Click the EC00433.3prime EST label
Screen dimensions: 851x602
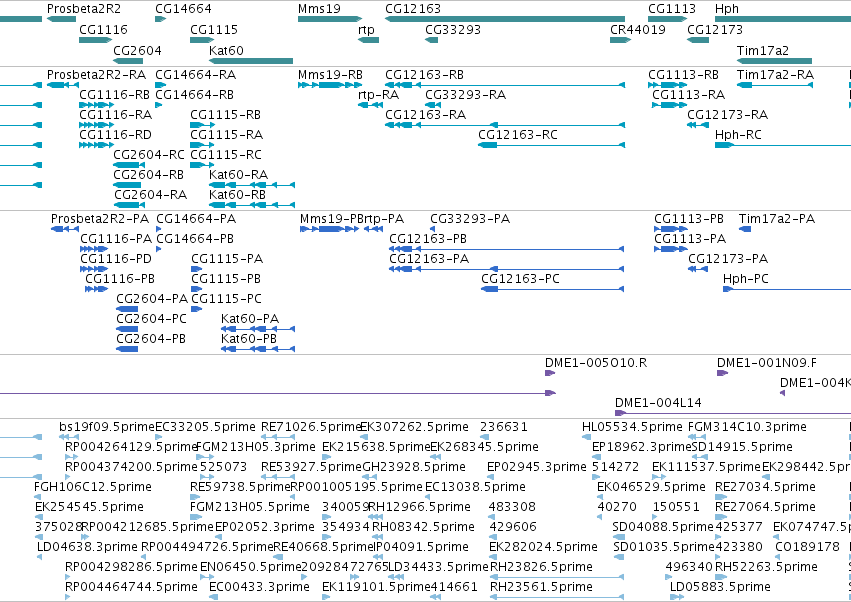(259, 587)
